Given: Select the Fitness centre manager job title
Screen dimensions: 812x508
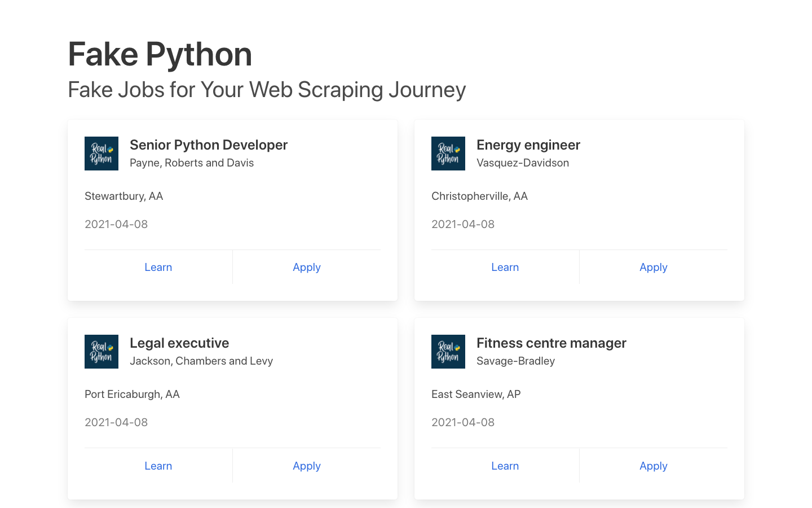Looking at the screenshot, I should [551, 343].
